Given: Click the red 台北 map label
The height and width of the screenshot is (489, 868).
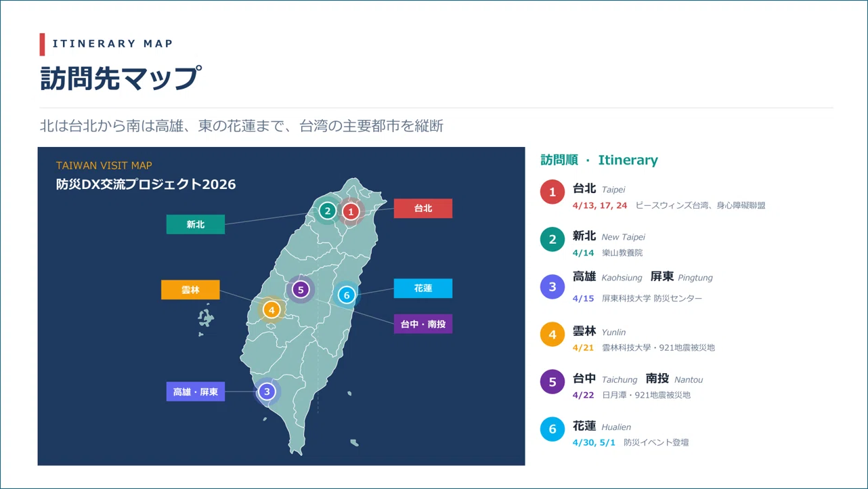Looking at the screenshot, I should 423,209.
